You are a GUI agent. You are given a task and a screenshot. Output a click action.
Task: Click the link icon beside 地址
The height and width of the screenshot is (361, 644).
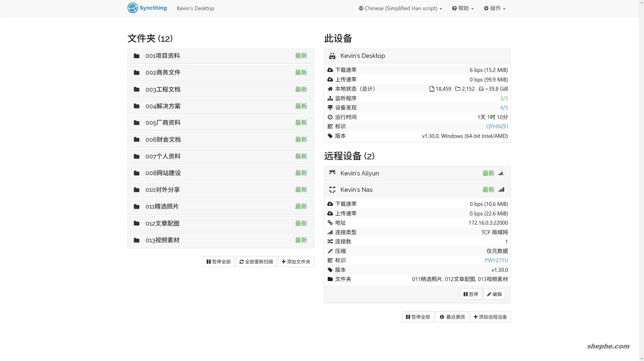tap(330, 223)
